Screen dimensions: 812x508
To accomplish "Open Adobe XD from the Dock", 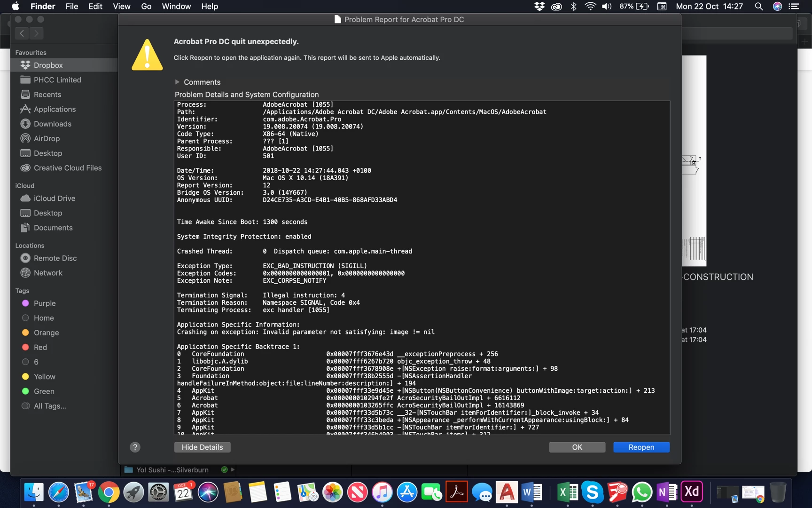I will click(x=692, y=492).
